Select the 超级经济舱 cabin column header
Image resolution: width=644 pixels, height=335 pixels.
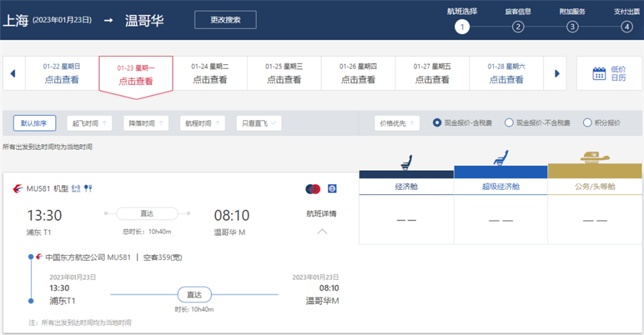coord(500,186)
